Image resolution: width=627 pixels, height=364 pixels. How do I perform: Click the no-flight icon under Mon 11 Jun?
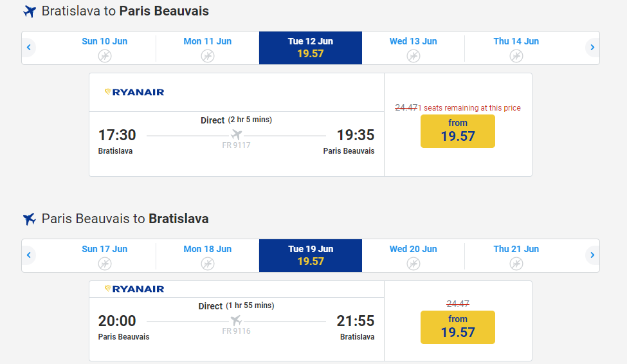point(207,56)
